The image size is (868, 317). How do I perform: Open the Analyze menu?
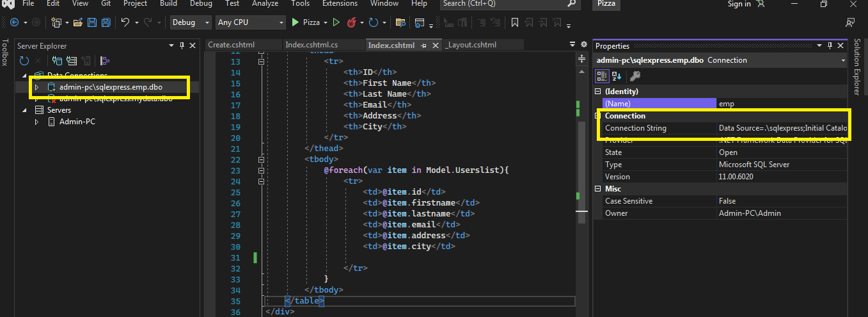(x=265, y=4)
